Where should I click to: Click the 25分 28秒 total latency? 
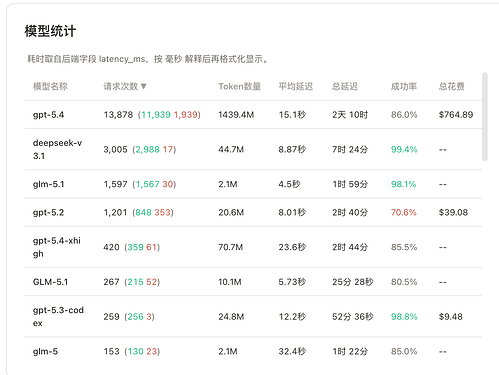(x=353, y=282)
